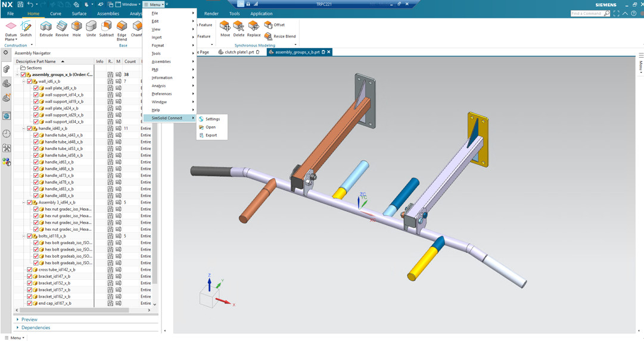Click the Resize Blend icon

[269, 36]
